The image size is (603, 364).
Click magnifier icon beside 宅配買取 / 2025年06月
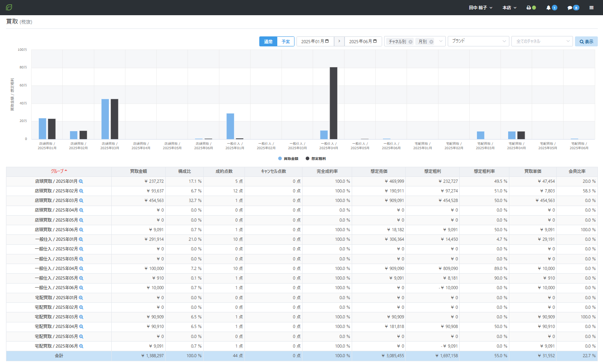coord(81,346)
